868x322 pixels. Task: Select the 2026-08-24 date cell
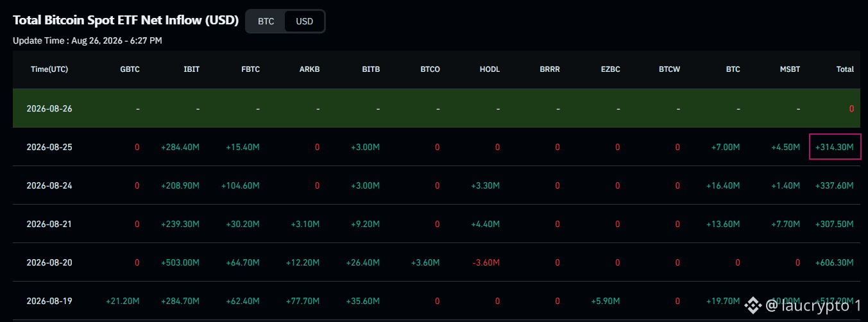(49, 185)
